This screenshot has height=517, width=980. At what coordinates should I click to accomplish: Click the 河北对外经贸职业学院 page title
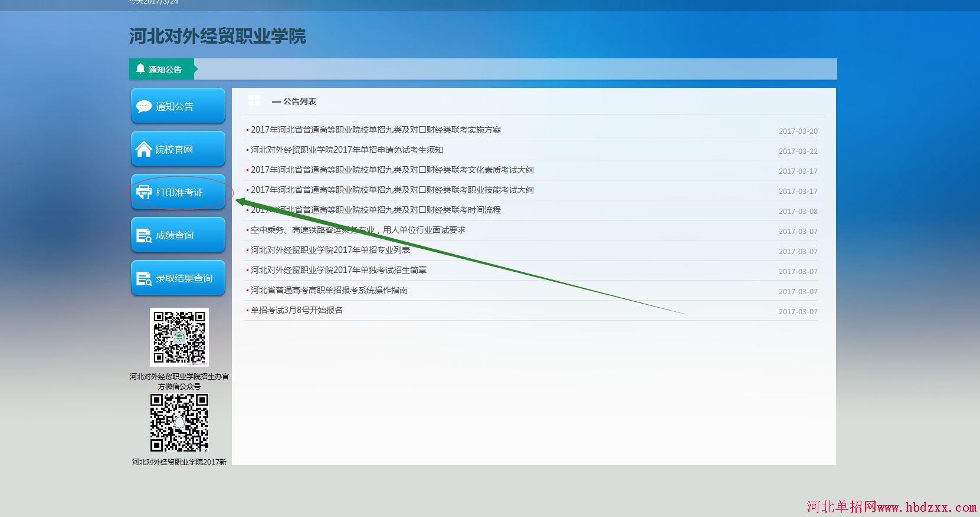tap(218, 36)
